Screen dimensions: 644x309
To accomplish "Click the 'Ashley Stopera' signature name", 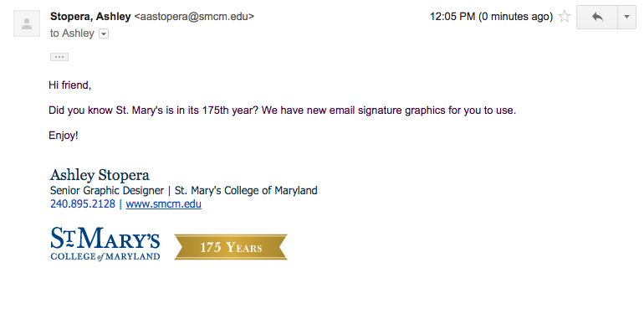I will tap(100, 175).
